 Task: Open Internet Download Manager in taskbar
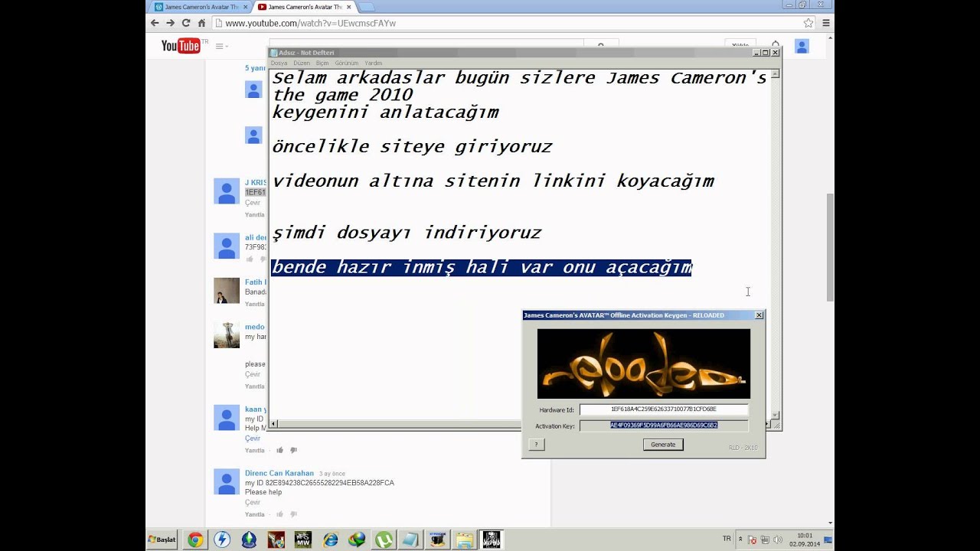(x=357, y=540)
